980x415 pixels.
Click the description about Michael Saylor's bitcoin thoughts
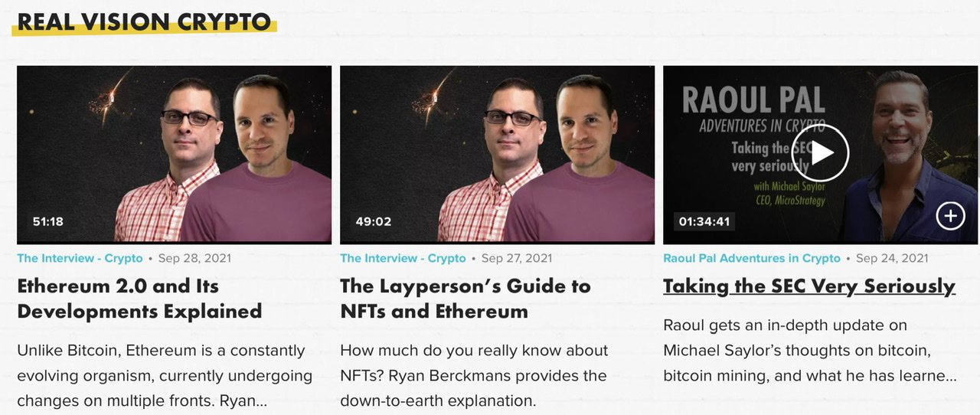pyautogui.click(x=809, y=351)
